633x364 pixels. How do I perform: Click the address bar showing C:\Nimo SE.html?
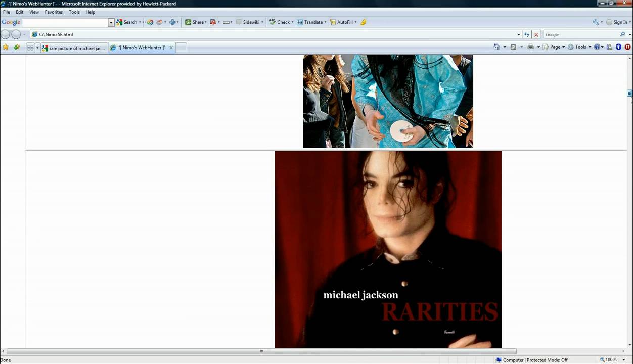273,34
